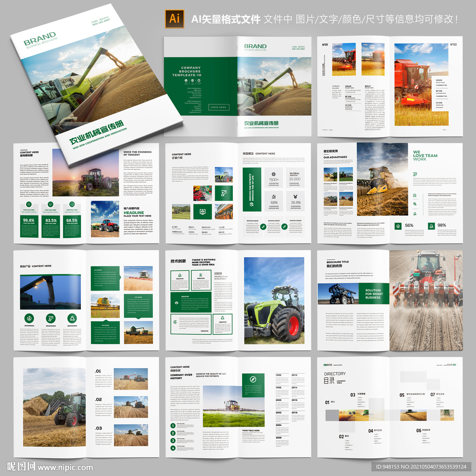Click the globe icon above 1500+
This screenshot has width=476, height=476.
click(273, 174)
